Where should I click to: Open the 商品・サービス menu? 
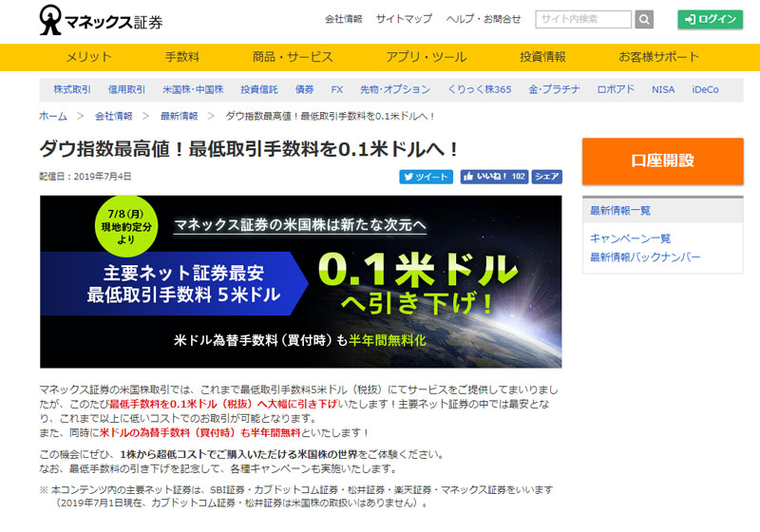pos(293,57)
